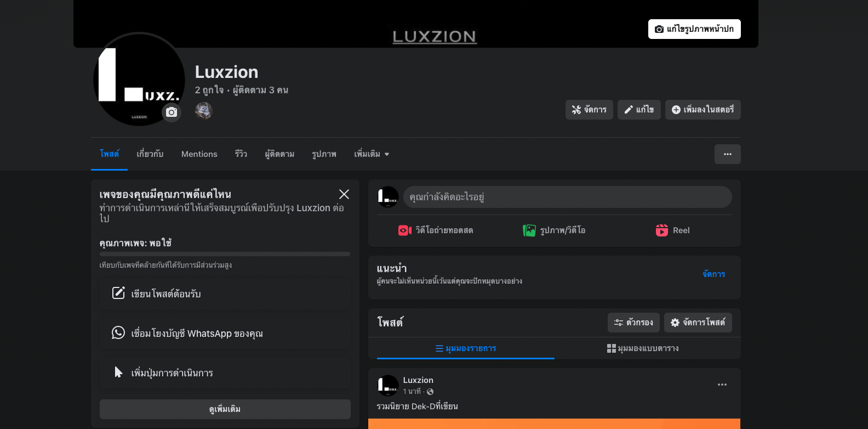This screenshot has height=429, width=868.
Task: Click Luxzion avatar beside the composer
Action: pyautogui.click(x=388, y=197)
